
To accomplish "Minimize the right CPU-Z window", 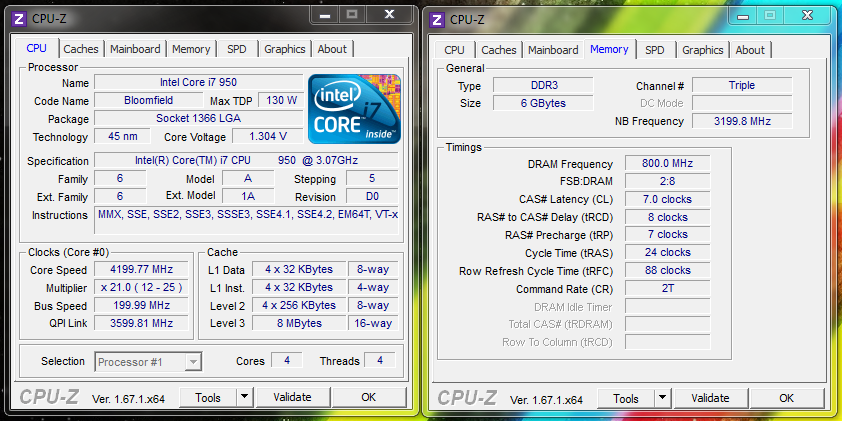I will pyautogui.click(x=742, y=16).
